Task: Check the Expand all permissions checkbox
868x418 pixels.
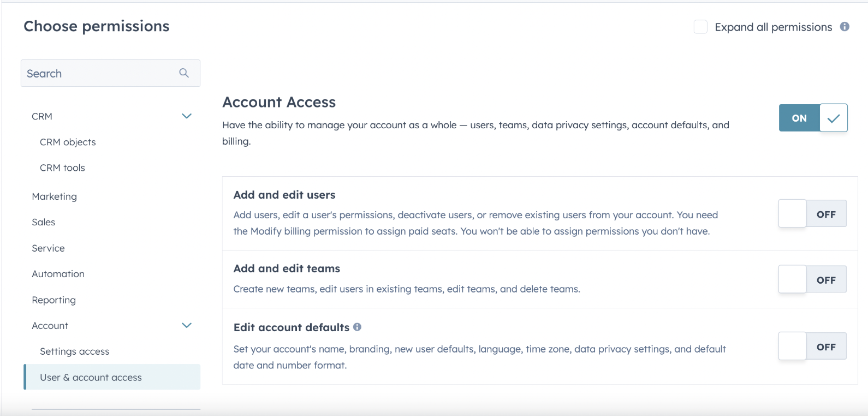Action: 700,27
